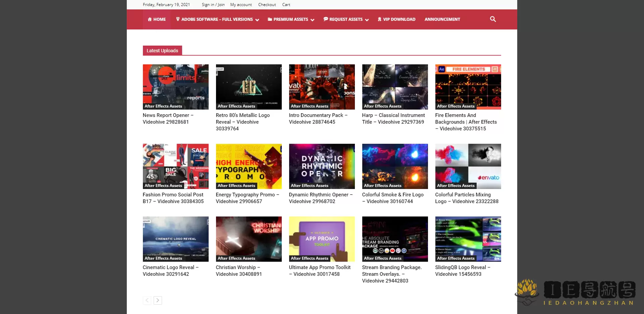Expand the Premium Assets dropdown menu
This screenshot has width=644, height=314.
click(291, 19)
